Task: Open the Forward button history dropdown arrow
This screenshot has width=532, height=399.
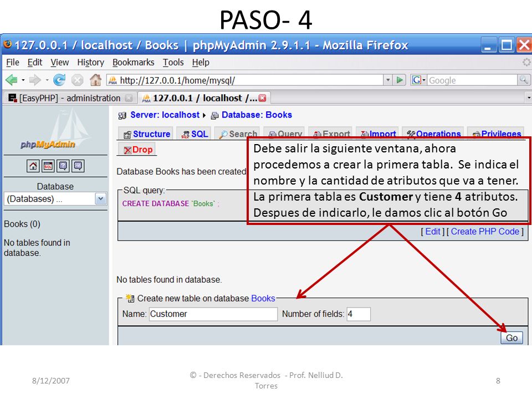Action: [47, 80]
